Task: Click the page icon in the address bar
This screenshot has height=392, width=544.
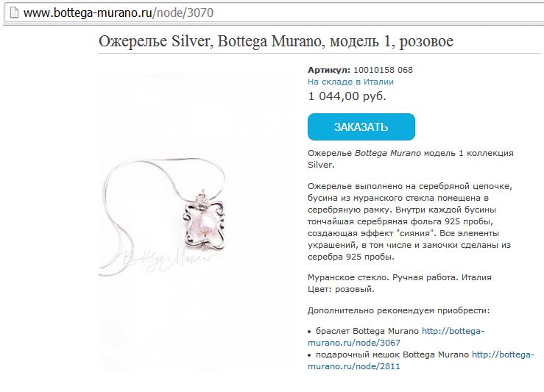Action: (x=14, y=13)
